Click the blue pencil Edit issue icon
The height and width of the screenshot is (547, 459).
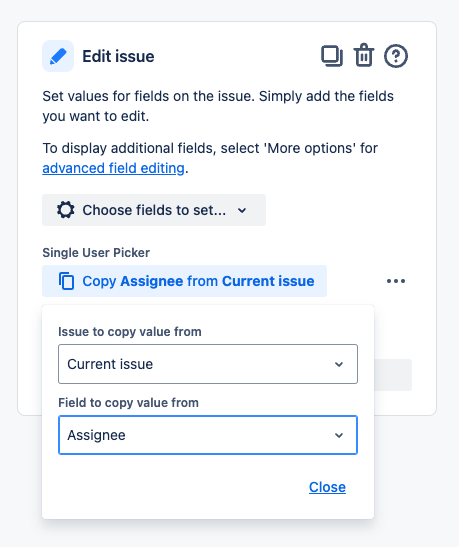pos(58,56)
